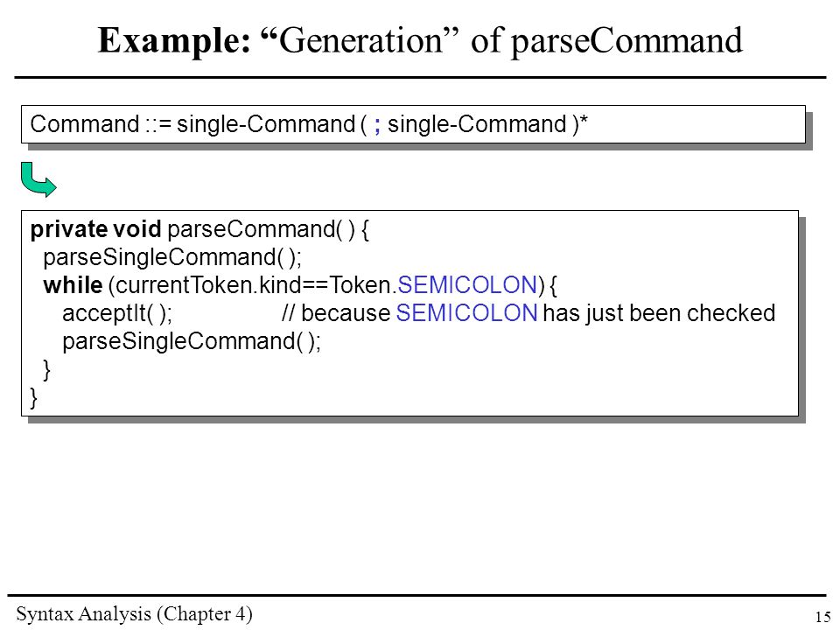
Task: Click 'private void' keywords in code box
Action: pos(96,229)
